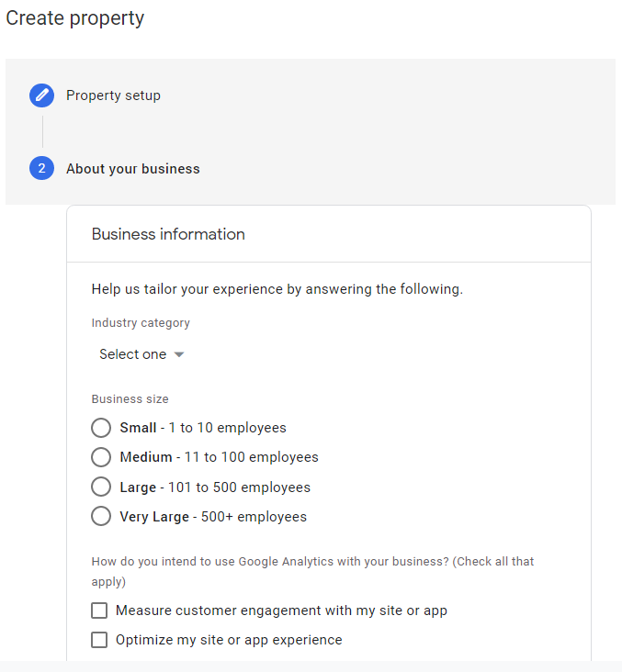Select Medium 11 to 100 employees option

[x=101, y=457]
